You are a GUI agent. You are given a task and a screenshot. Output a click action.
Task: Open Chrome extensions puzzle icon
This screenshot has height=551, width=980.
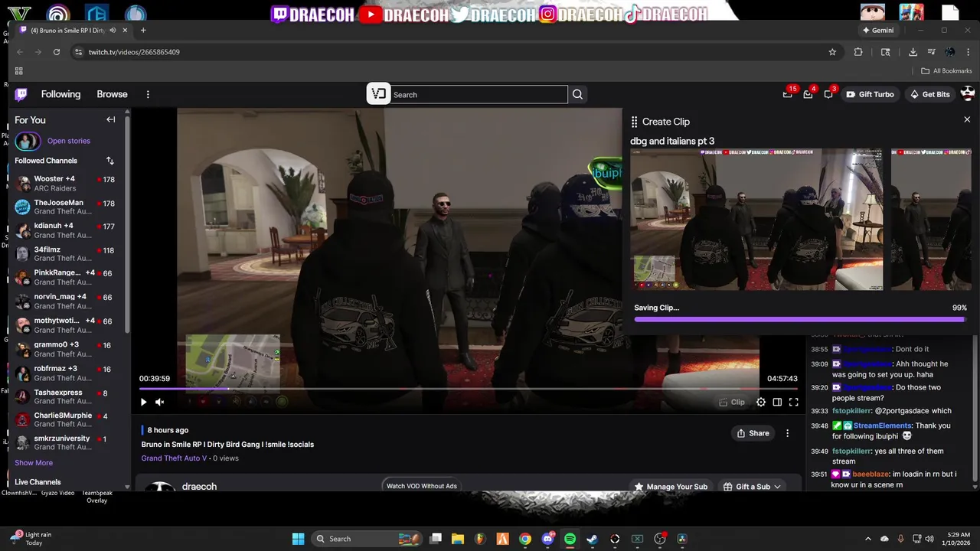coord(858,52)
